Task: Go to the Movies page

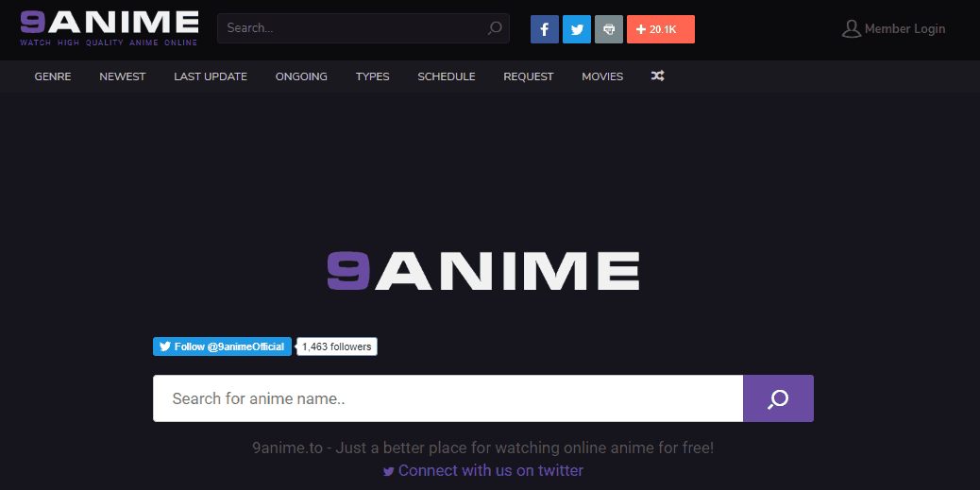Action: (x=602, y=76)
